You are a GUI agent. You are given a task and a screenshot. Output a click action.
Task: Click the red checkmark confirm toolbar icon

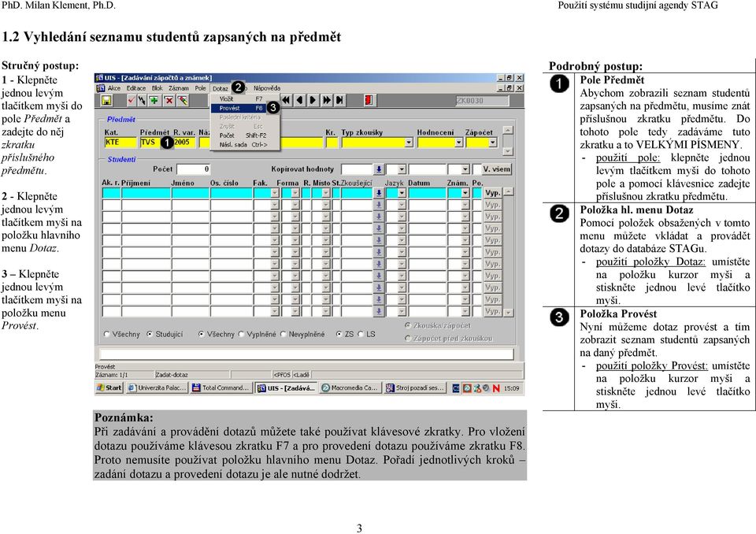pyautogui.click(x=132, y=100)
